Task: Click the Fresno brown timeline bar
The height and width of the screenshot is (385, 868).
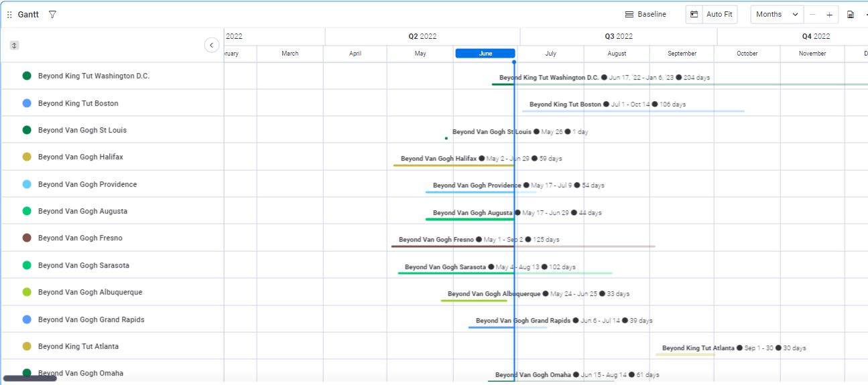Action: (x=523, y=246)
